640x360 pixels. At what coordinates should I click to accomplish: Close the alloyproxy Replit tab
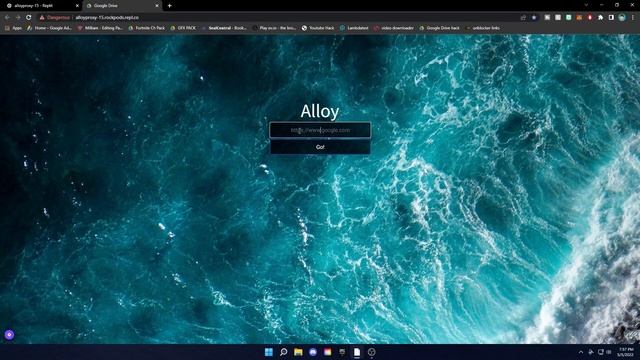click(x=77, y=6)
